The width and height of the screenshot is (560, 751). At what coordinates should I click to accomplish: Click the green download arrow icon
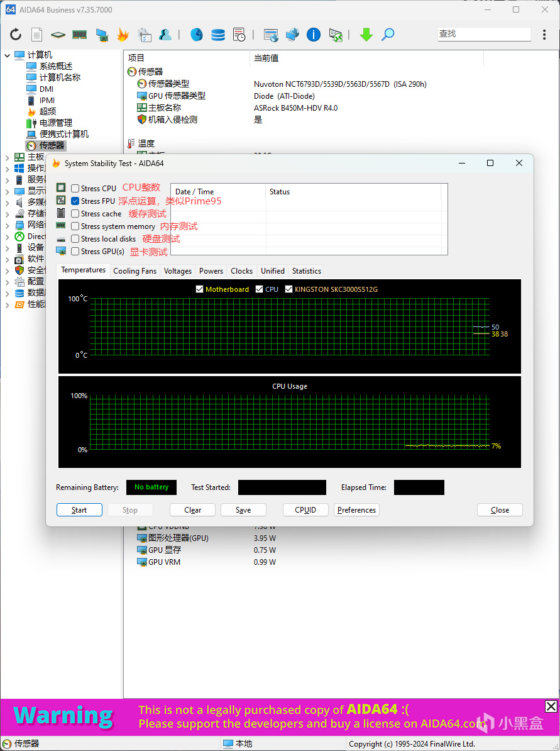pyautogui.click(x=366, y=35)
